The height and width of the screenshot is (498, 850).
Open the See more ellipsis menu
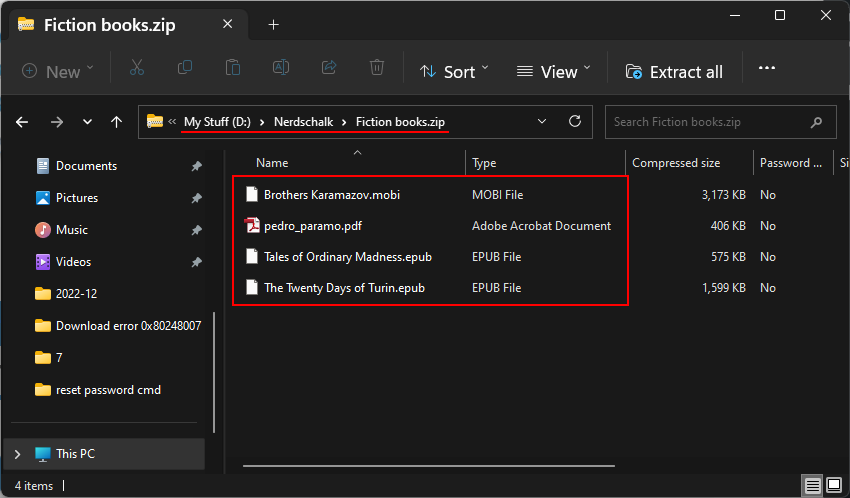[x=767, y=69]
